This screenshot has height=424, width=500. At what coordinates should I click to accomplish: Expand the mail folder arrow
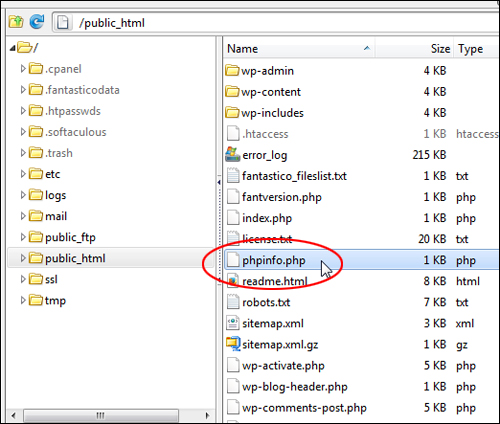point(23,216)
